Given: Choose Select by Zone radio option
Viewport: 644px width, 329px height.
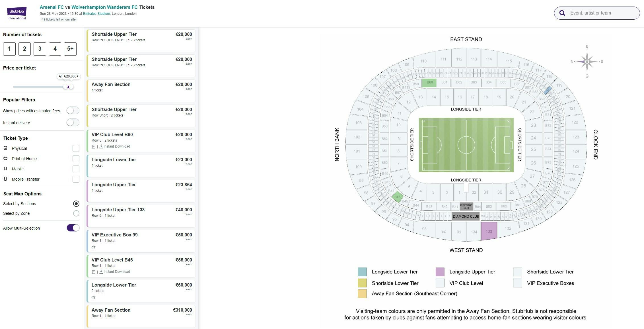Looking at the screenshot, I should tap(76, 213).
